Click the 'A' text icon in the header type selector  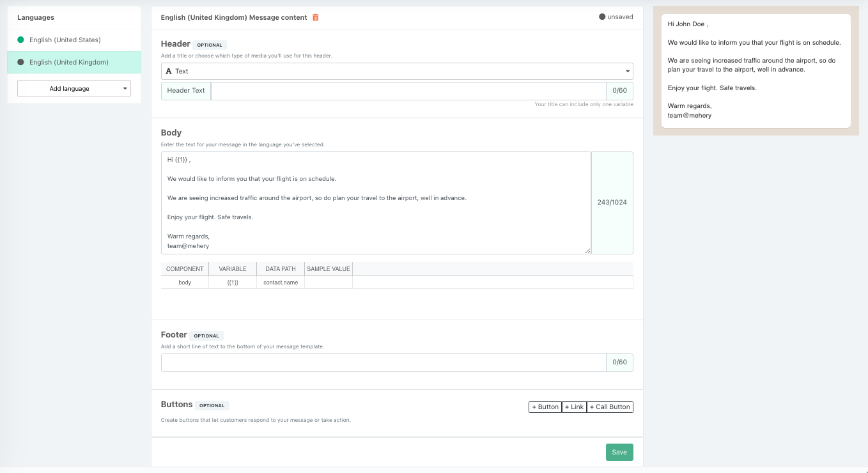[169, 71]
